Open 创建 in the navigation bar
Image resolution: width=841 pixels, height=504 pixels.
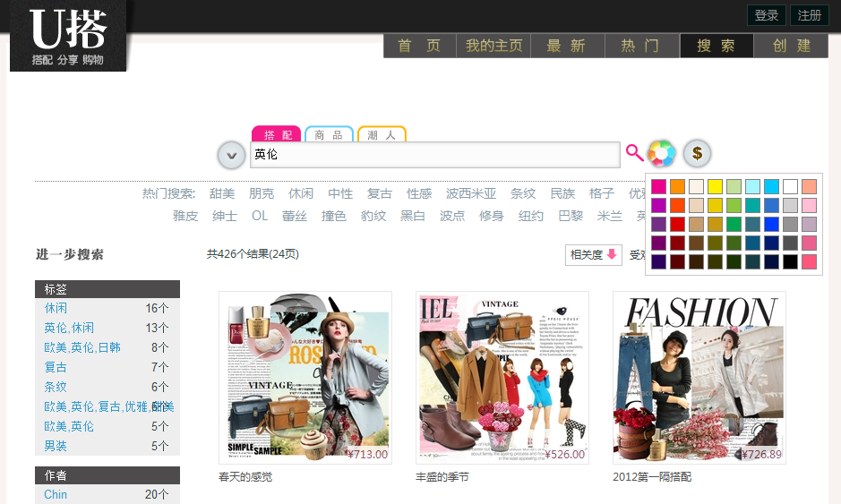791,46
